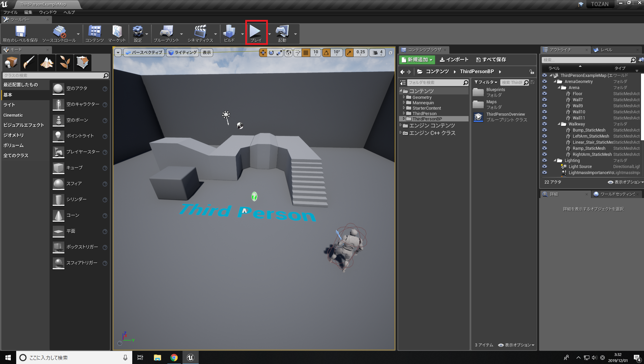The width and height of the screenshot is (644, 364).
Task: Open viewport options dropdown arrow
Action: click(x=118, y=53)
